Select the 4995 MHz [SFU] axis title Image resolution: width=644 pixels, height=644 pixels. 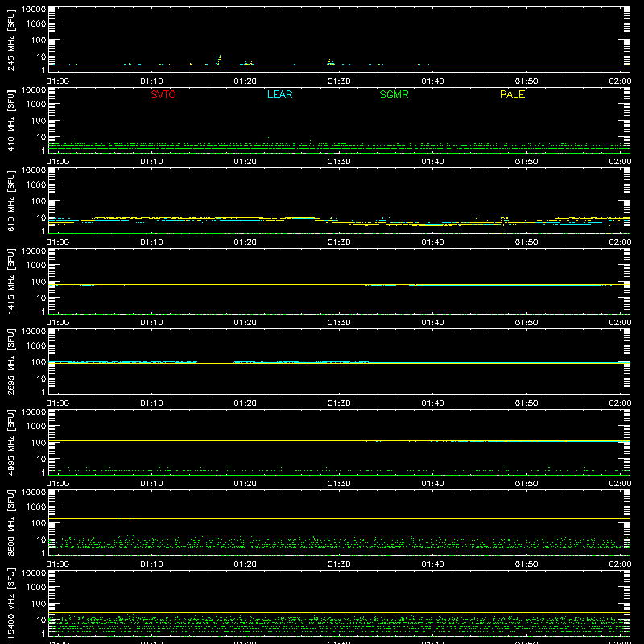[11, 442]
